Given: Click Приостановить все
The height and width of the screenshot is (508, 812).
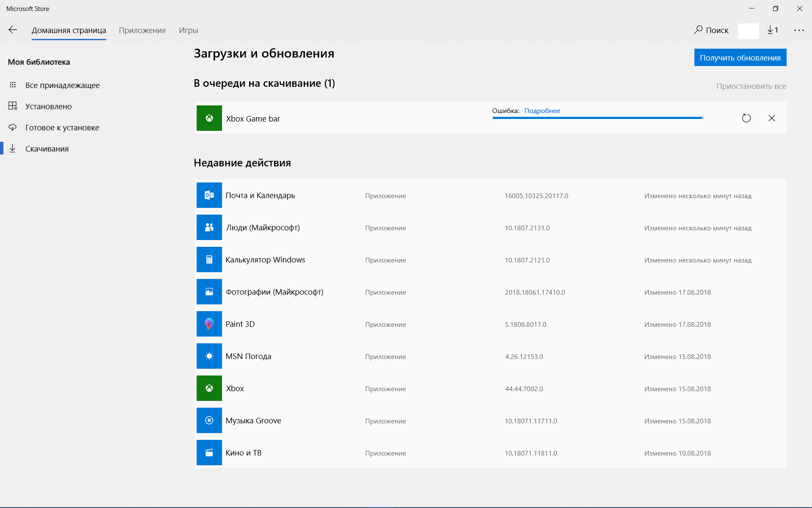Looking at the screenshot, I should tap(751, 86).
